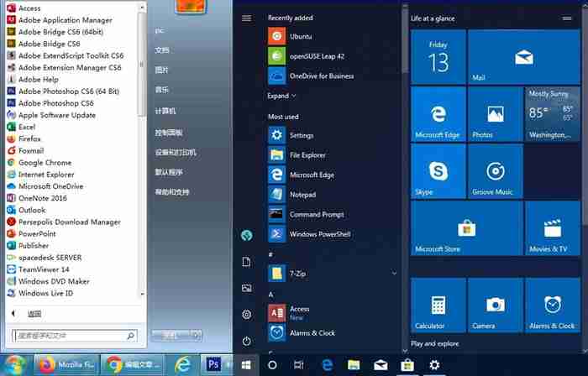Click the Pictures icon in Start rail
588x376 pixels.
pyautogui.click(x=246, y=288)
